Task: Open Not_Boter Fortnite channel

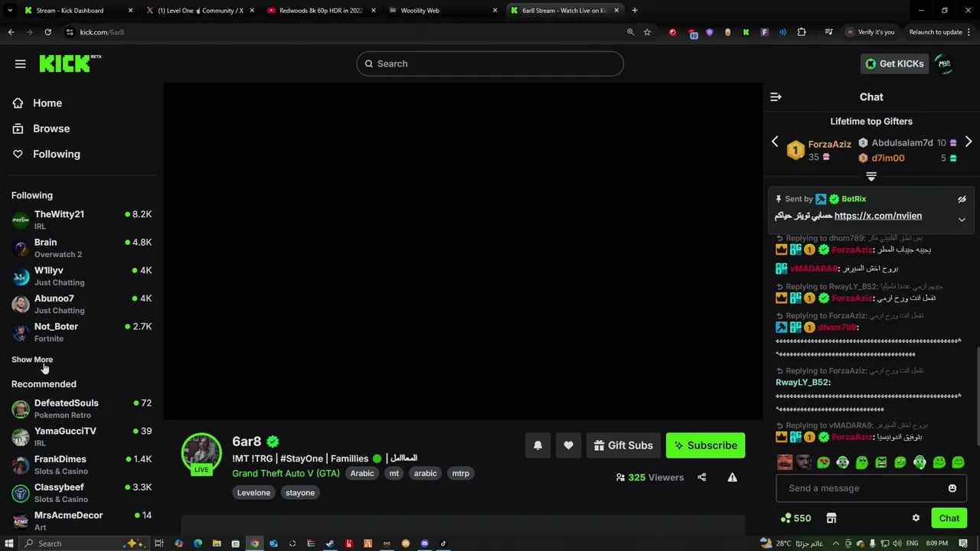Action: pyautogui.click(x=81, y=332)
